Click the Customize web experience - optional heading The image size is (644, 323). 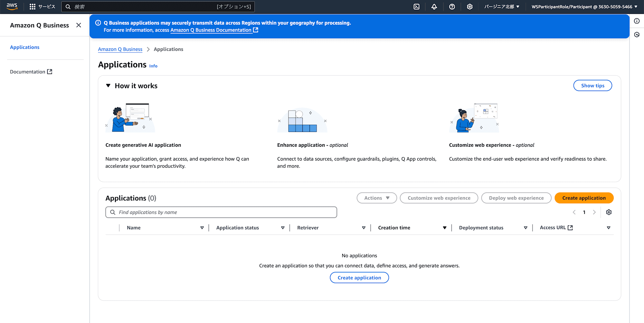[492, 145]
